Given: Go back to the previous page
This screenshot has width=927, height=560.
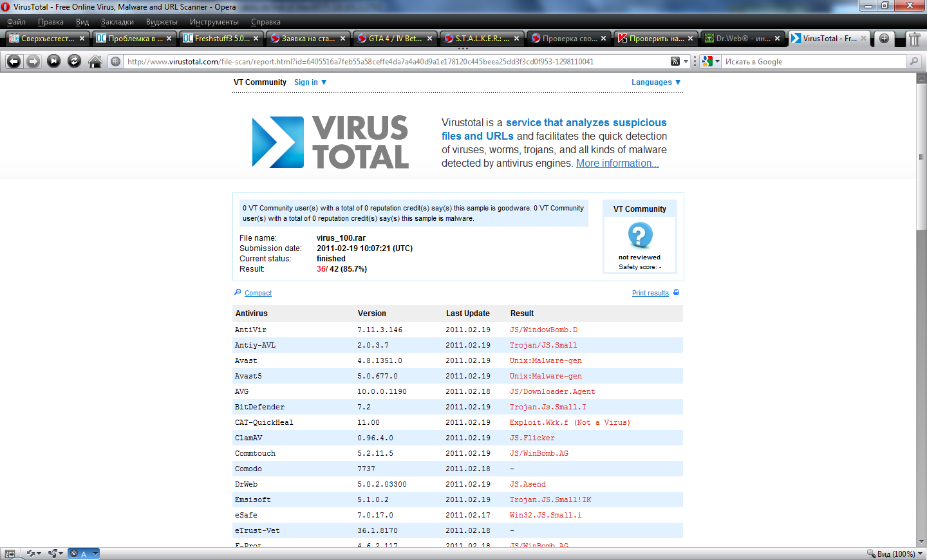Looking at the screenshot, I should click(x=14, y=61).
